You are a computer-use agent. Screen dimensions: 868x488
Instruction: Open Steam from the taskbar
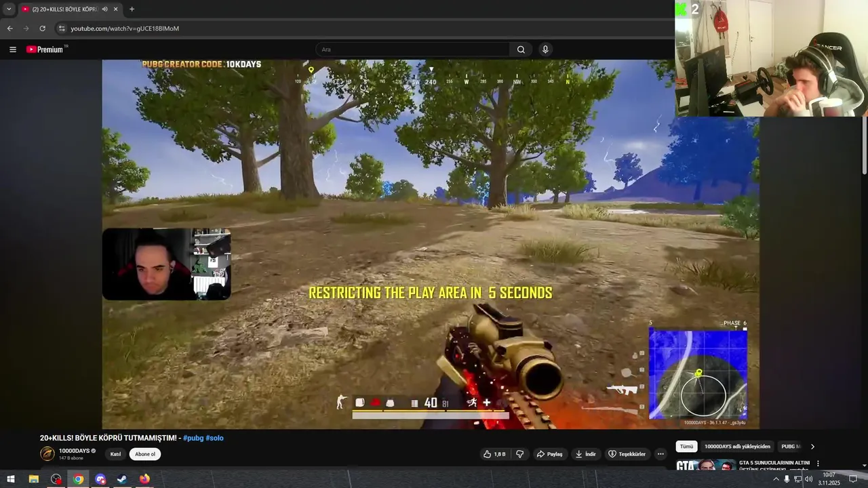click(x=122, y=479)
